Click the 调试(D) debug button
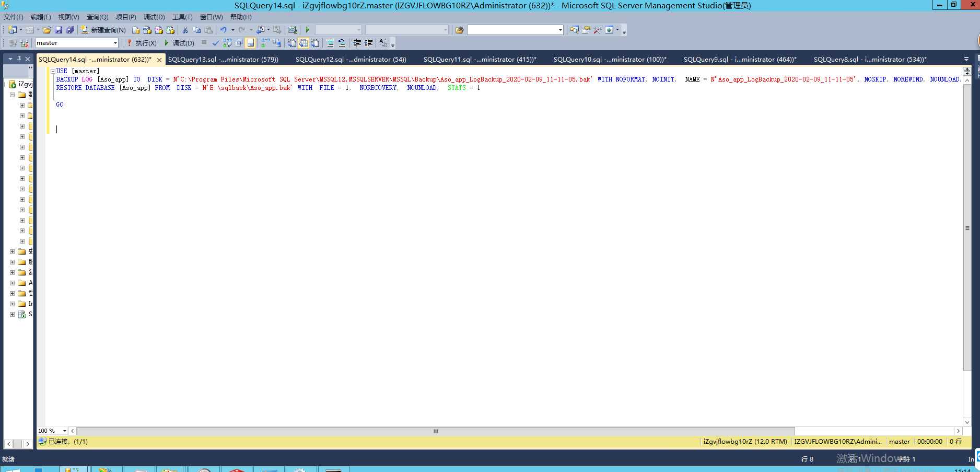The width and height of the screenshot is (980, 472). [x=179, y=43]
